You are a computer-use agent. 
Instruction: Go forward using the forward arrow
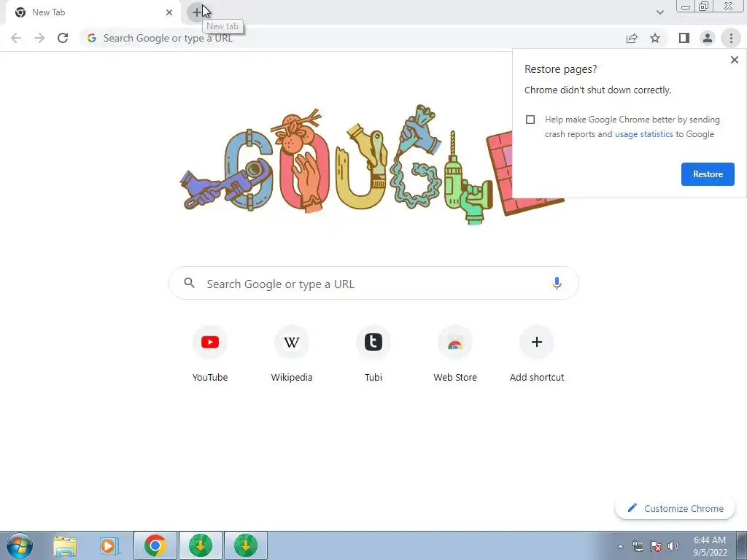click(39, 38)
